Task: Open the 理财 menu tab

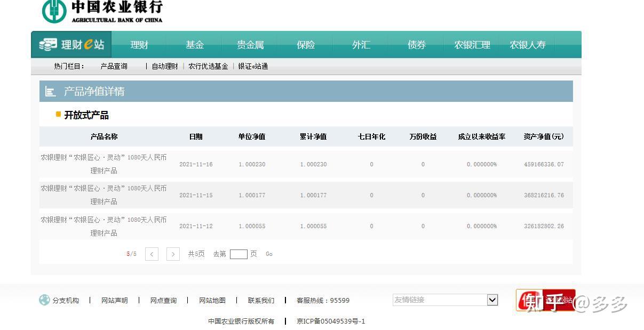Action: click(x=139, y=45)
